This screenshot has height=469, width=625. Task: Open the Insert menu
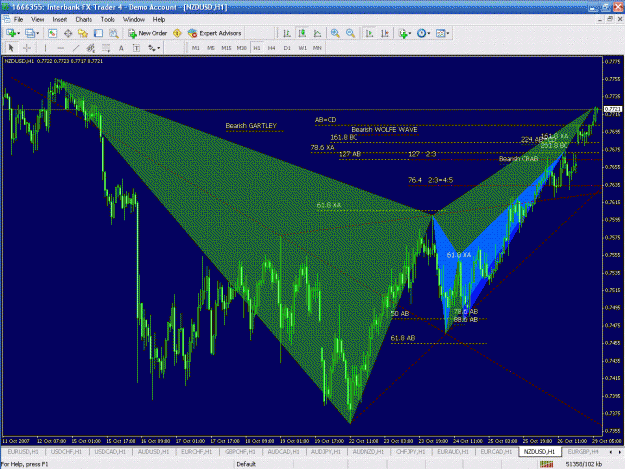pos(60,20)
